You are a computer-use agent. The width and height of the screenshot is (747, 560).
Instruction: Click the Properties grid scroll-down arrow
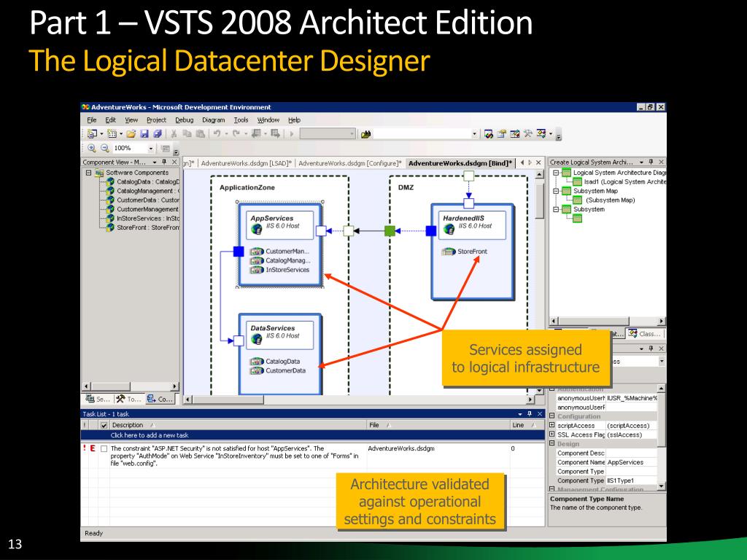pos(661,486)
